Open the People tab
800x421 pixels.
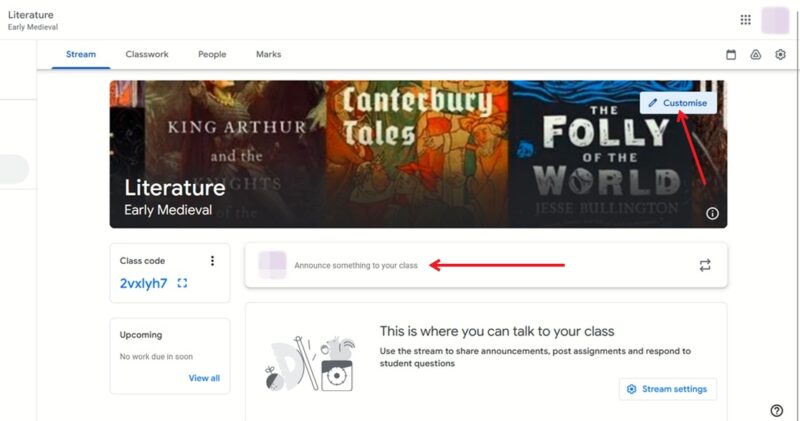coord(212,54)
